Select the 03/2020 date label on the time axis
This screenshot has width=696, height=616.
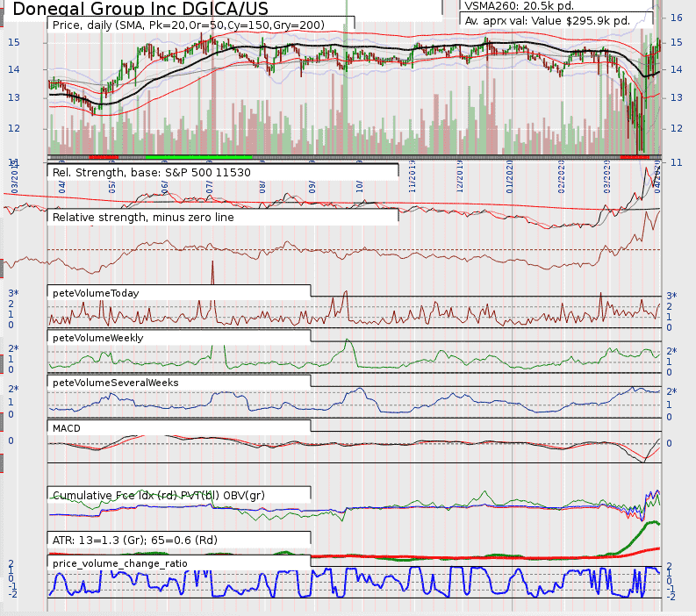click(606, 176)
